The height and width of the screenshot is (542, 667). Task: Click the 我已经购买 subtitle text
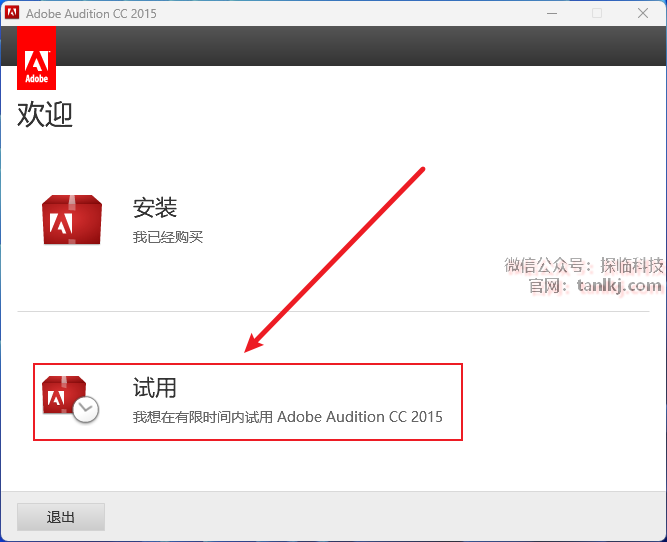(x=168, y=237)
